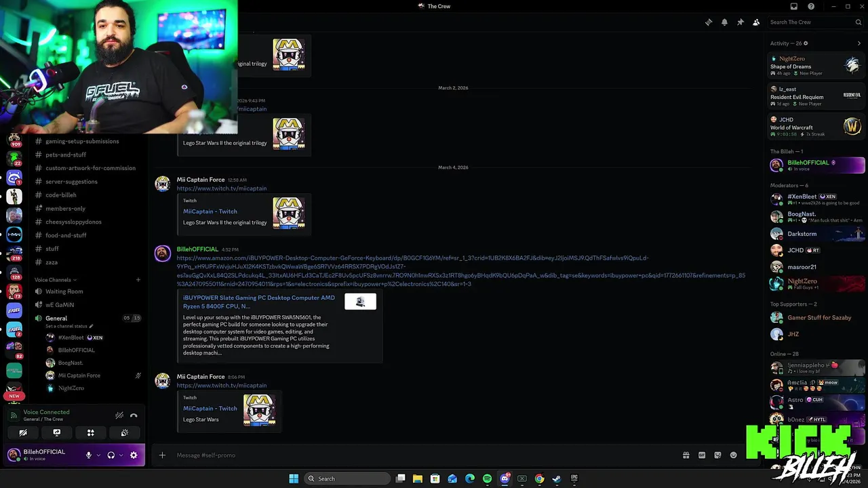The width and height of the screenshot is (868, 488).
Task: Toggle noise suppression in voice panel
Action: [x=119, y=415]
